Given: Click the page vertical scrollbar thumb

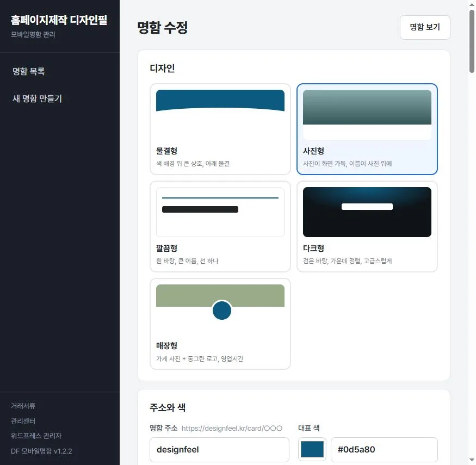Looking at the screenshot, I should tap(472, 41).
